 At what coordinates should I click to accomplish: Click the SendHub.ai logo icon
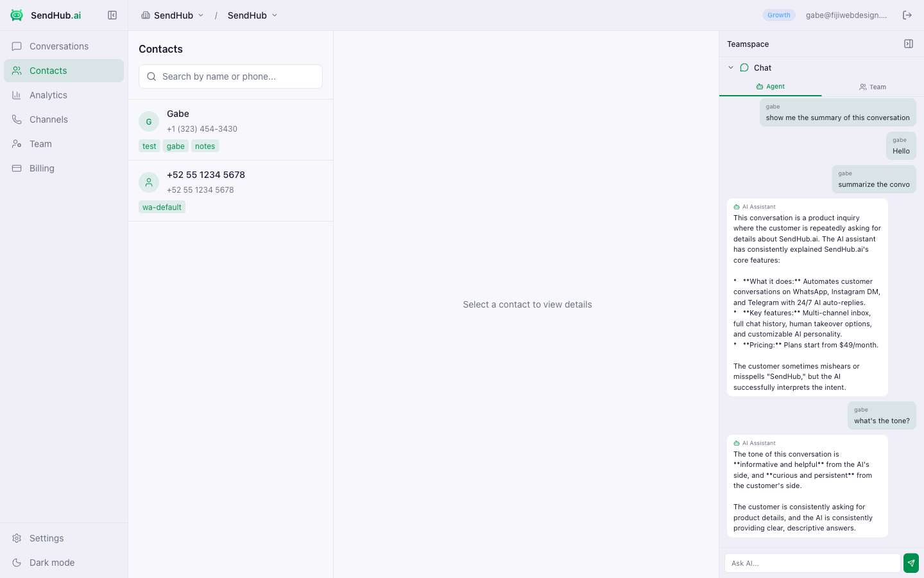17,15
